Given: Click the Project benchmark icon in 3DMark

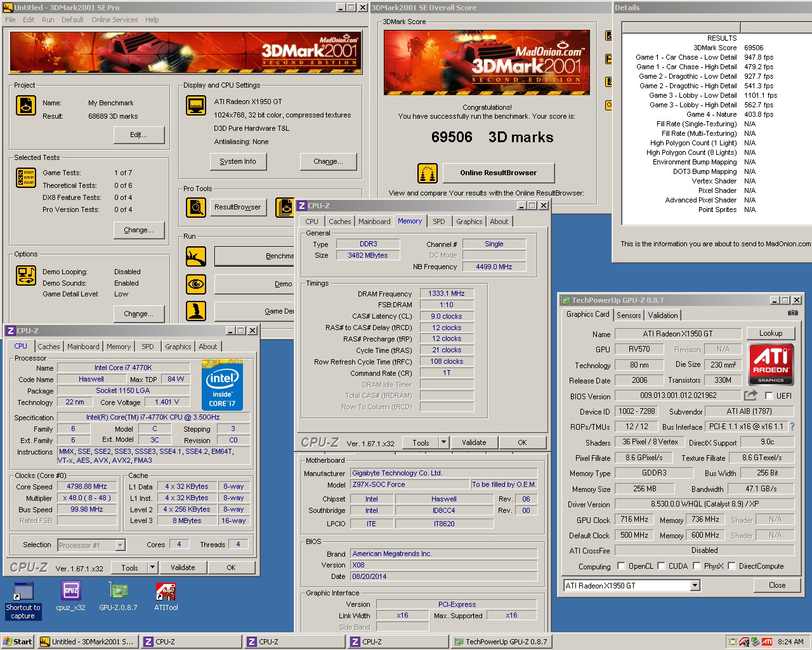Looking at the screenshot, I should click(26, 105).
